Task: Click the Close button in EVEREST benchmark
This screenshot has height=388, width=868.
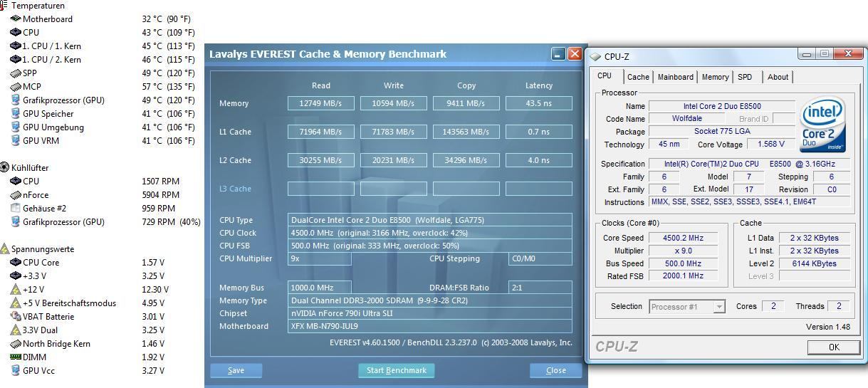Action: (x=555, y=370)
